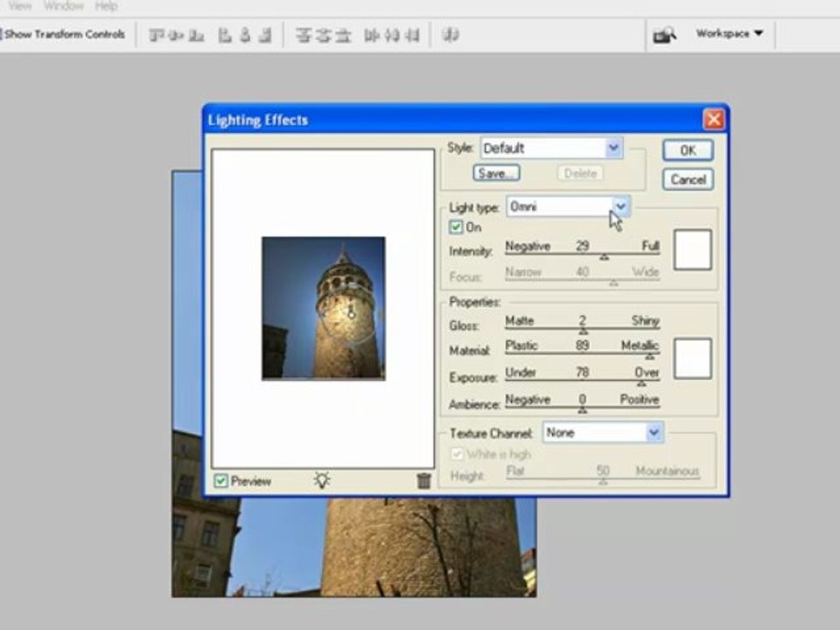The image size is (840, 630).
Task: Click the Align bottom edges icon
Action: 197,35
